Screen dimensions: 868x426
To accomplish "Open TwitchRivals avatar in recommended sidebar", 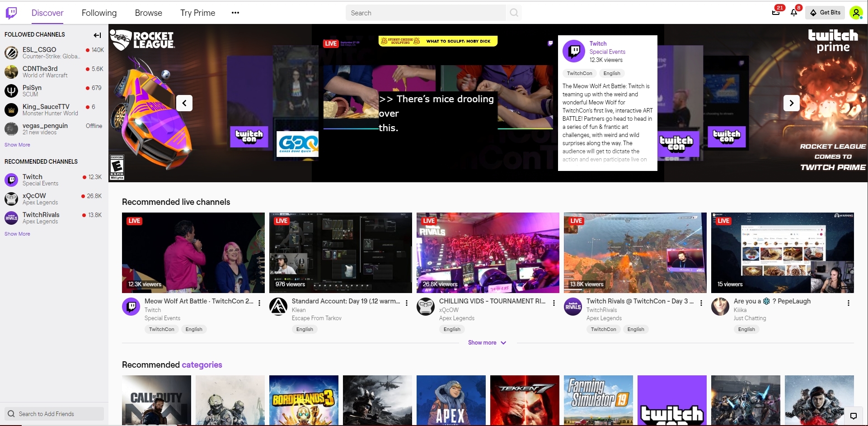I will point(11,218).
